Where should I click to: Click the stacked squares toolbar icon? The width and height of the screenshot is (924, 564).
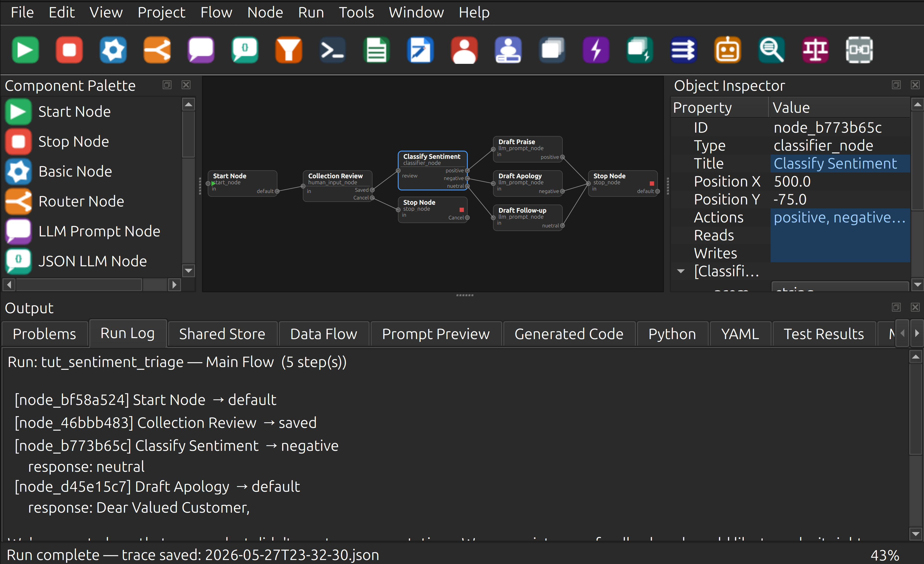pos(552,50)
